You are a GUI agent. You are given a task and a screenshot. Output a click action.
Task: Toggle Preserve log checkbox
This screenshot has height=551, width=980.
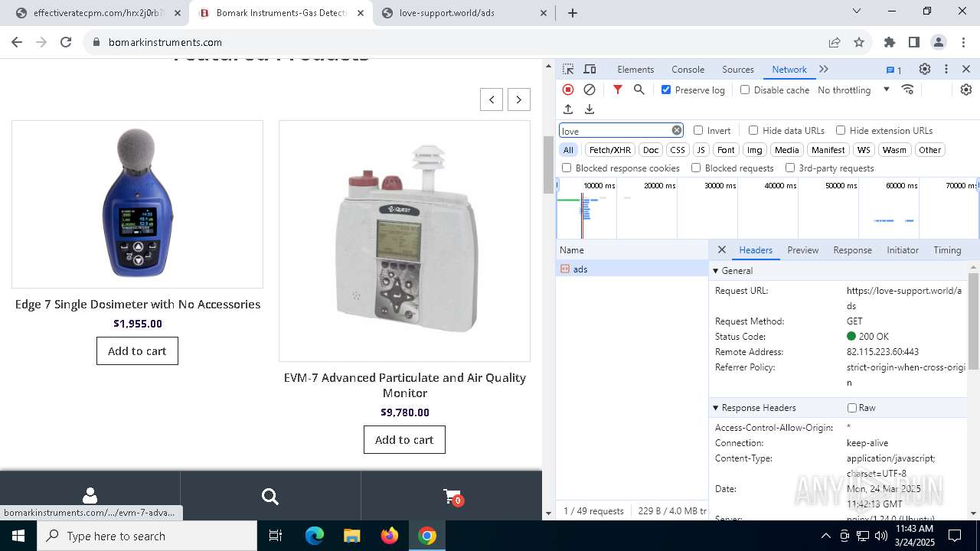point(666,90)
